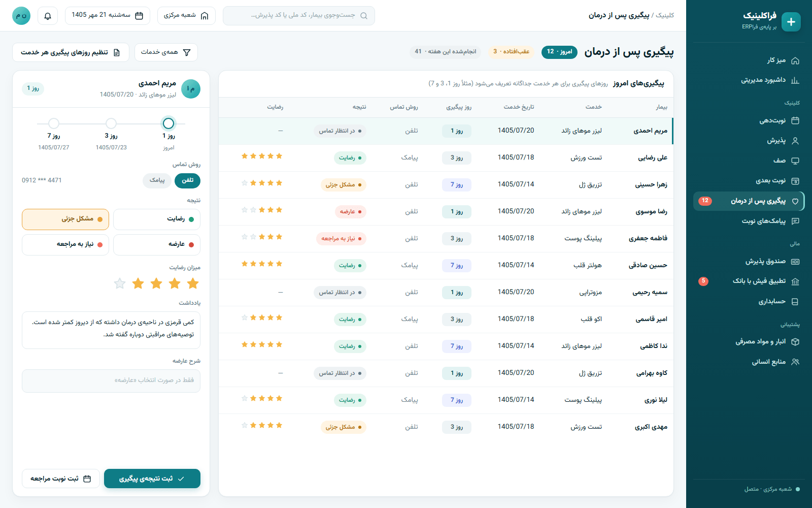Viewport: 812px width, 508px height.
Task: Click the انجام‌شده این هفته · 41 chip
Action: pyautogui.click(x=446, y=52)
